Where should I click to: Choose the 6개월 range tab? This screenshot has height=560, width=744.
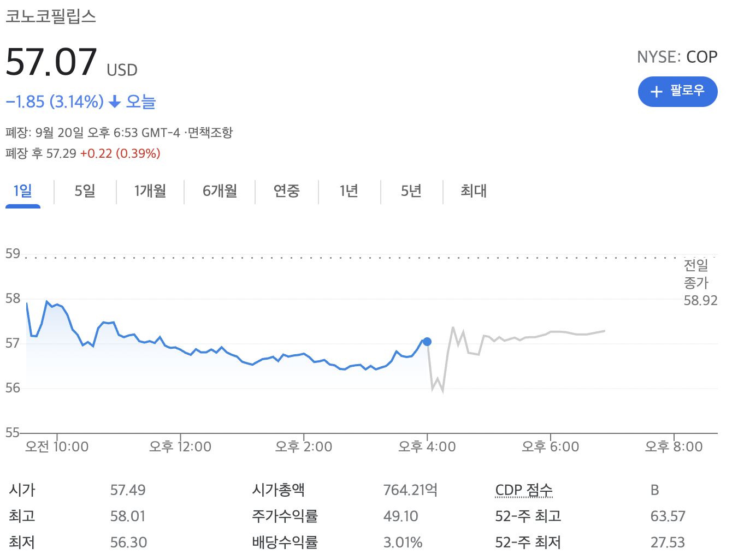point(220,191)
